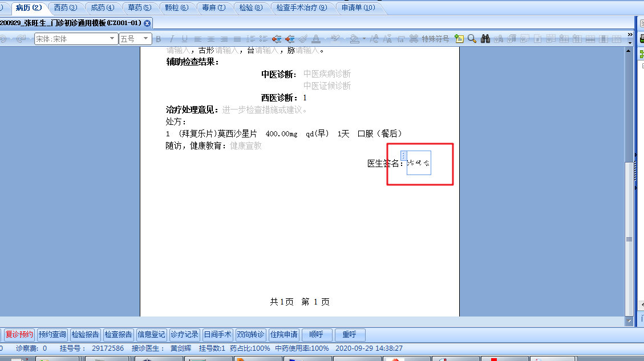Switch to 草药 (5) tab
The image size is (644, 361).
(140, 8)
